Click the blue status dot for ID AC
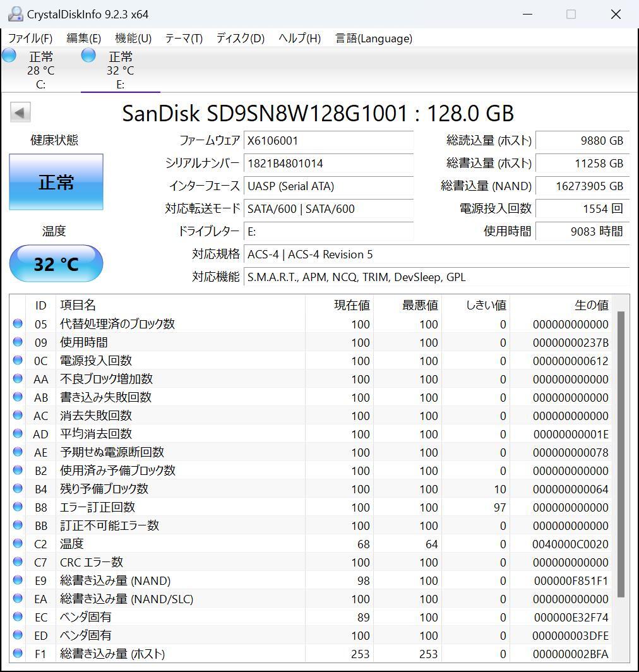The width and height of the screenshot is (639, 672). pos(18,415)
